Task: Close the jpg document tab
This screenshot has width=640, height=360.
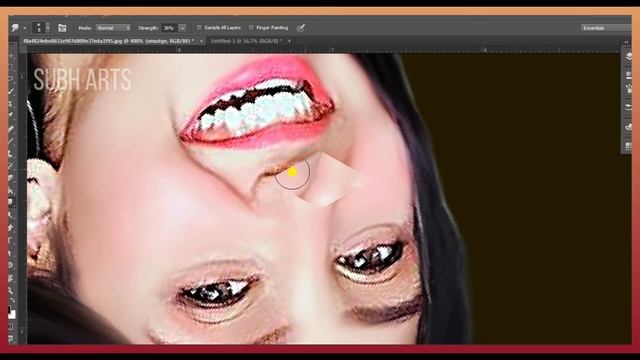Action: tap(201, 41)
